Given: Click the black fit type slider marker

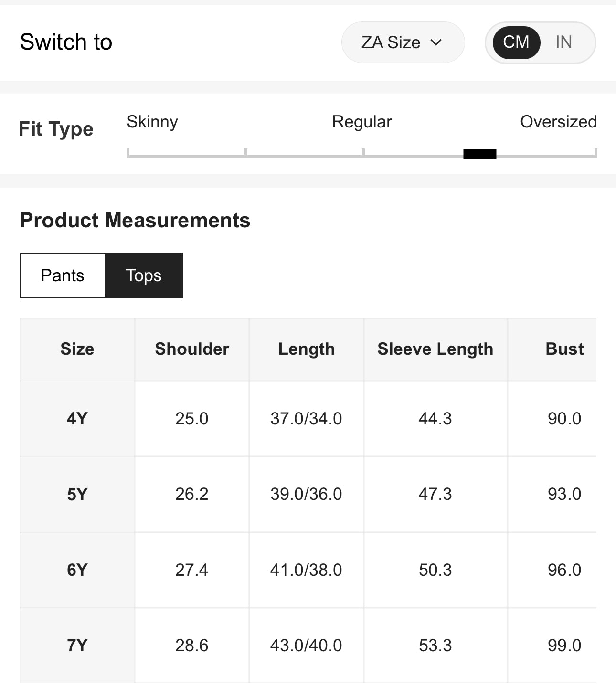Looking at the screenshot, I should point(479,154).
